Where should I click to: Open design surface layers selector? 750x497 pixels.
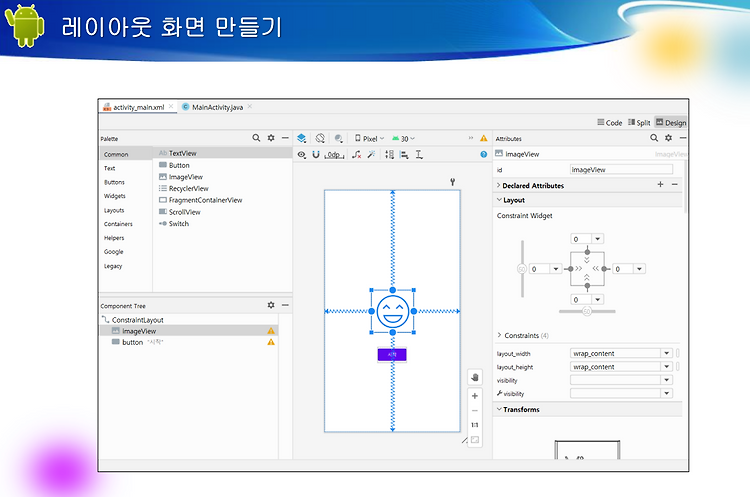[301, 138]
